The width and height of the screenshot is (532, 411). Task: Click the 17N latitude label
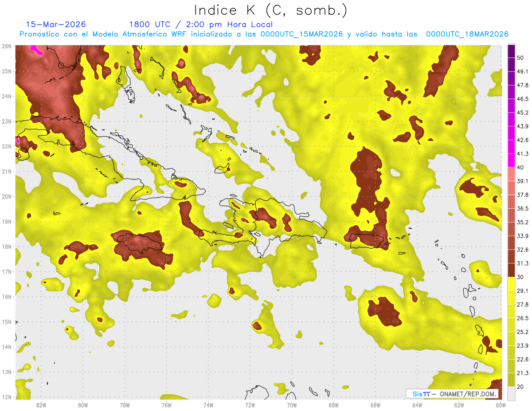(x=6, y=271)
